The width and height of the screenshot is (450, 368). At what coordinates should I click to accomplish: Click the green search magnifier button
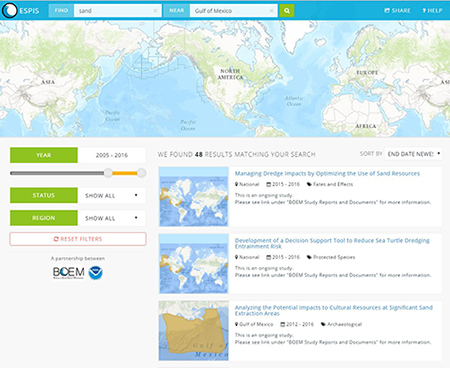[287, 11]
